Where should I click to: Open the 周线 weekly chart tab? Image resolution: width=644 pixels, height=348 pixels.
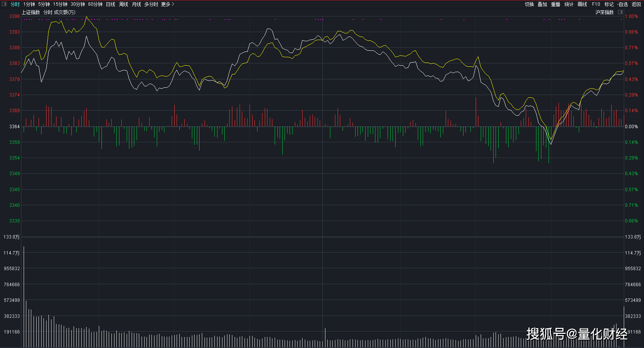click(x=124, y=4)
